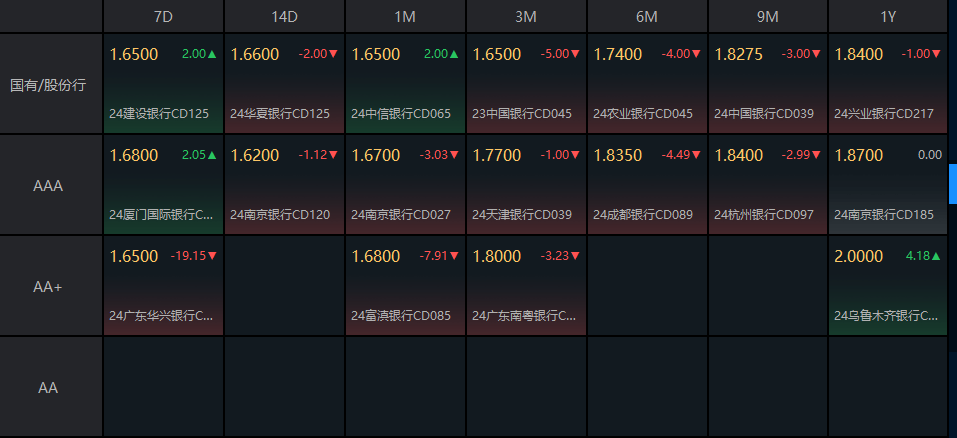The image size is (957, 438).
Task: Click the 1.8275 rate value
Action: pyautogui.click(x=738, y=54)
